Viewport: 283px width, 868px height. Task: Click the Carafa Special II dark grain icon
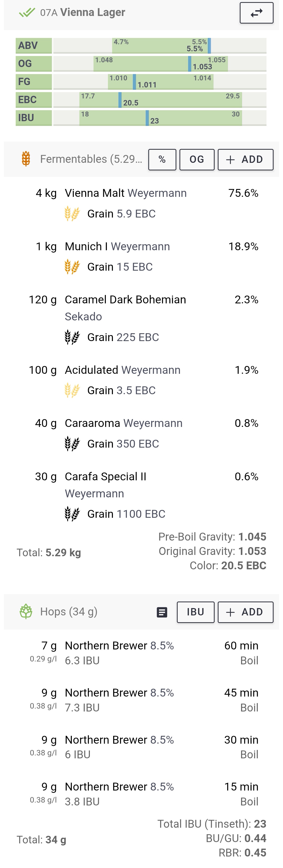pyautogui.click(x=72, y=514)
